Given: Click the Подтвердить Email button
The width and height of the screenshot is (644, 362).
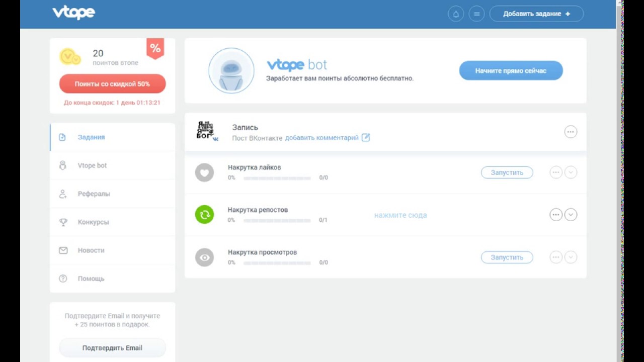Looking at the screenshot, I should (112, 348).
